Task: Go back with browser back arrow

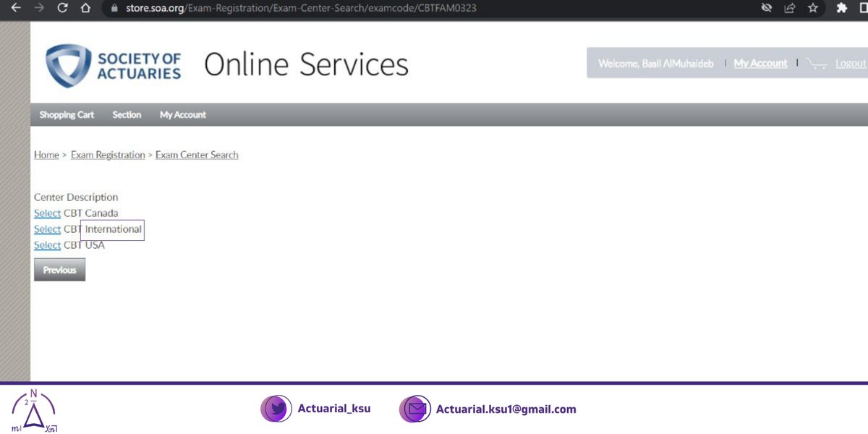Action: click(15, 8)
